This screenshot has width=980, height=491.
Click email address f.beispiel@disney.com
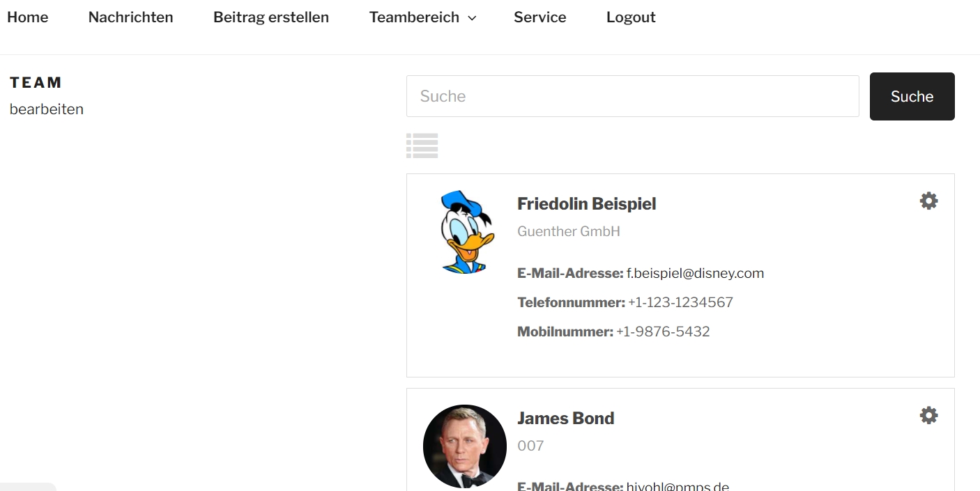click(x=695, y=274)
